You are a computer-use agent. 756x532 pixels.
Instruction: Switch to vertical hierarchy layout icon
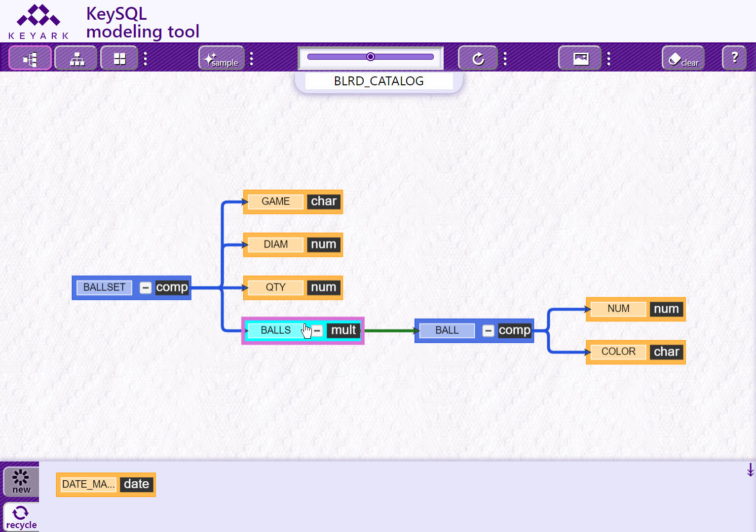click(x=76, y=59)
